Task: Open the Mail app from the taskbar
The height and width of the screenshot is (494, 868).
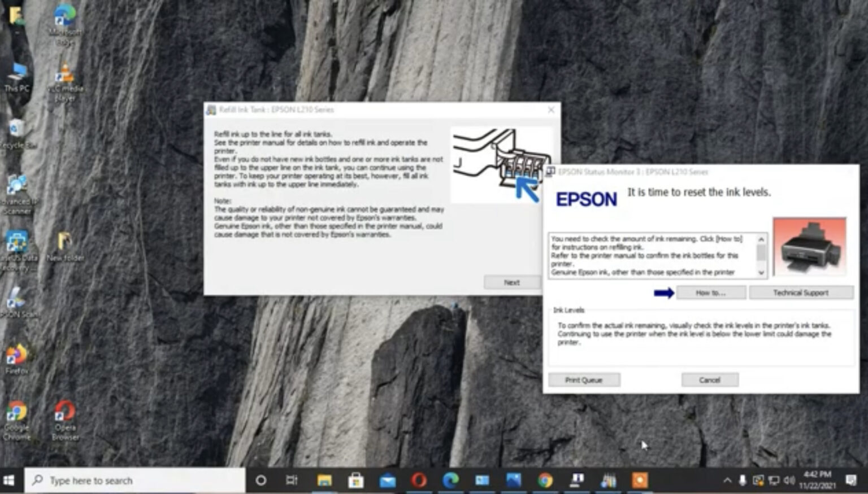Action: tap(387, 480)
